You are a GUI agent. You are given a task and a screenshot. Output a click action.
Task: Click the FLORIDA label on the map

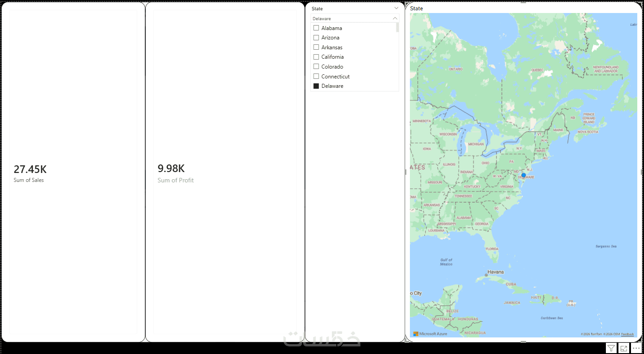tap(492, 249)
